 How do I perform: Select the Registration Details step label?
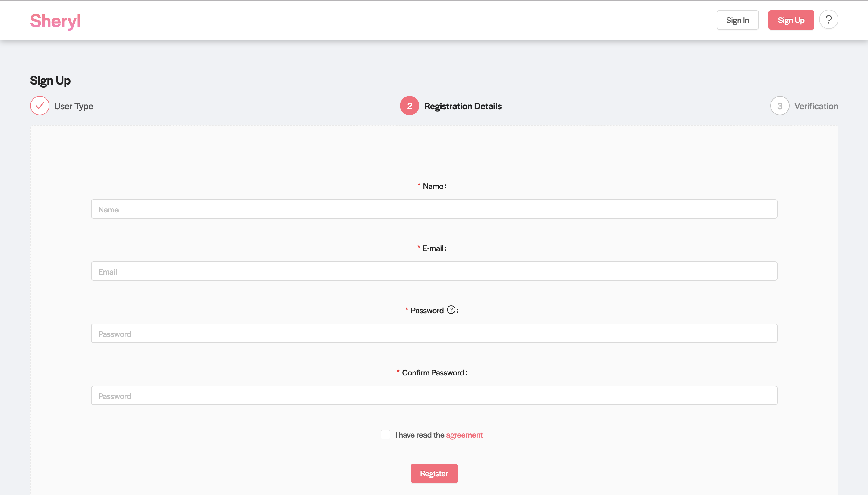[462, 106]
